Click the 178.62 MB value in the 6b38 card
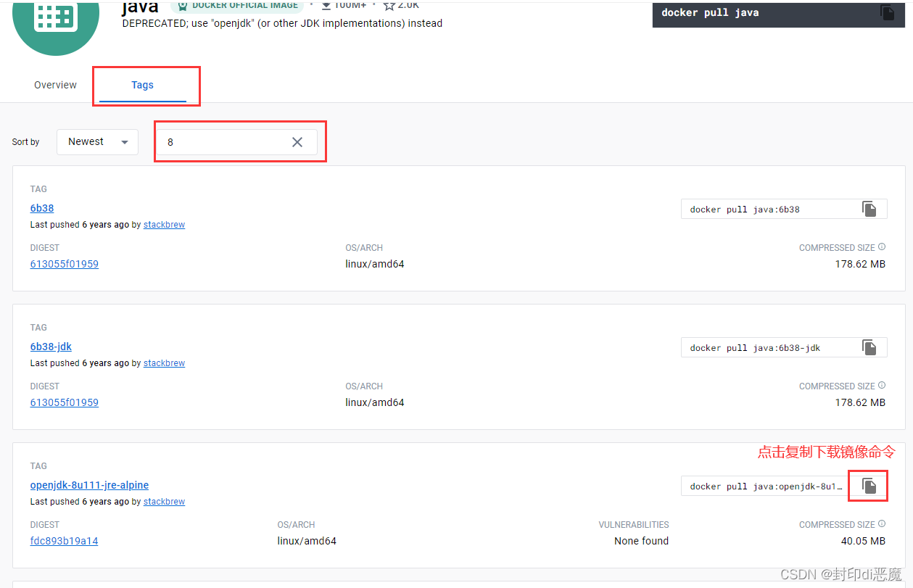 [860, 264]
